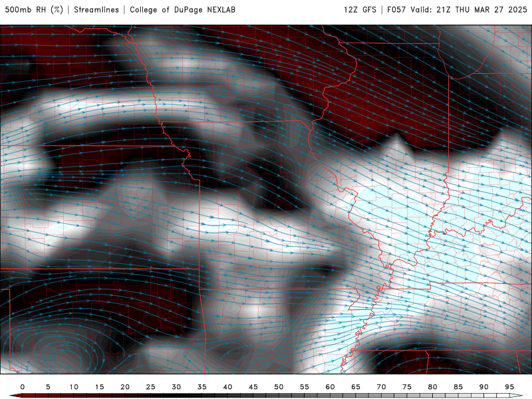Image resolution: width=532 pixels, height=399 pixels.
Task: Click the "35" label on the color scale
Action: click(x=202, y=387)
